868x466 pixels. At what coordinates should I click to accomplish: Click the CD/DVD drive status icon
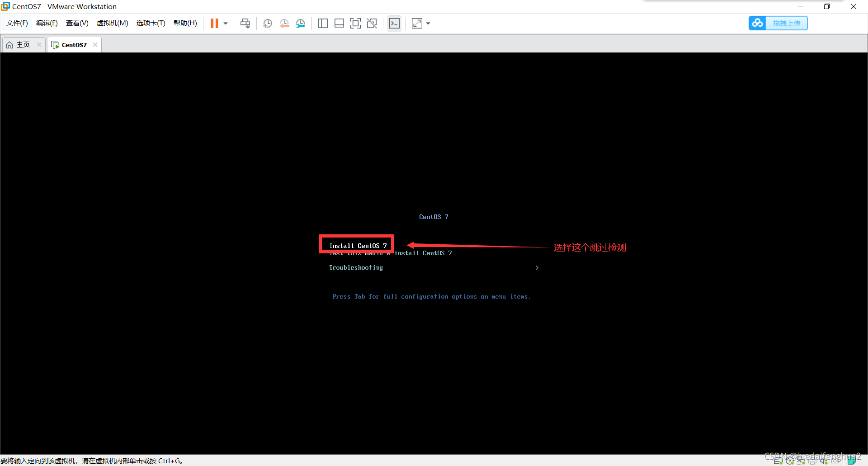(x=790, y=461)
